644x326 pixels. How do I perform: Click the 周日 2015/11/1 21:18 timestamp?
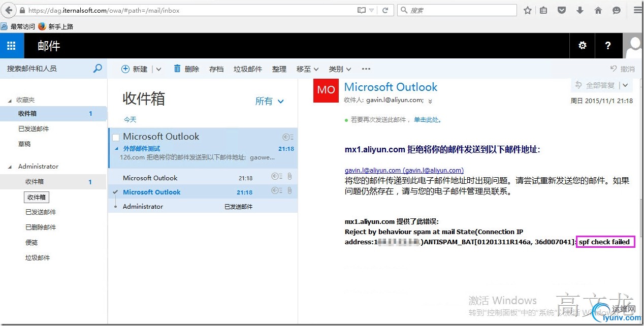(602, 101)
